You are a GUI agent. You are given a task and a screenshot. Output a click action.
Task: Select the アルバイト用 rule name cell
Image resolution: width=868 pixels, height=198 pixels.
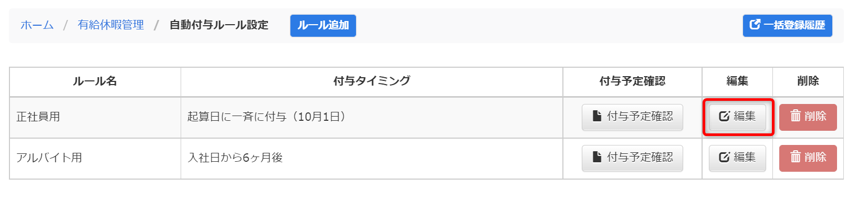tap(95, 158)
